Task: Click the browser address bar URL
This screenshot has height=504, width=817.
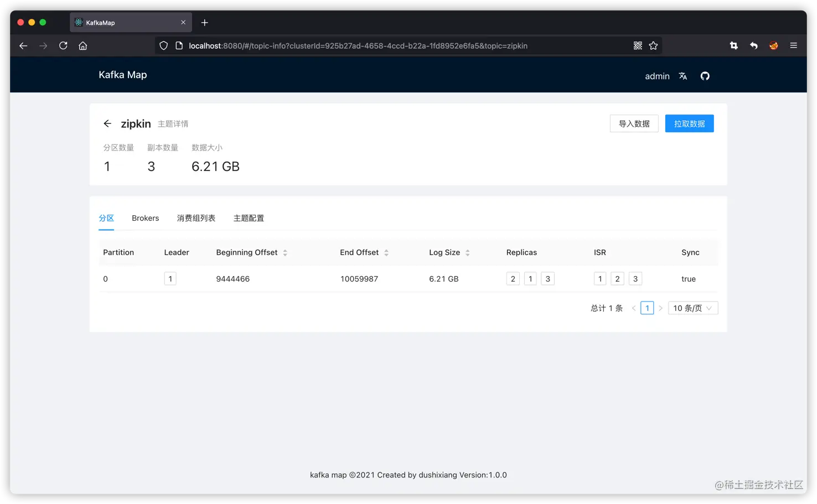Action: 358,46
